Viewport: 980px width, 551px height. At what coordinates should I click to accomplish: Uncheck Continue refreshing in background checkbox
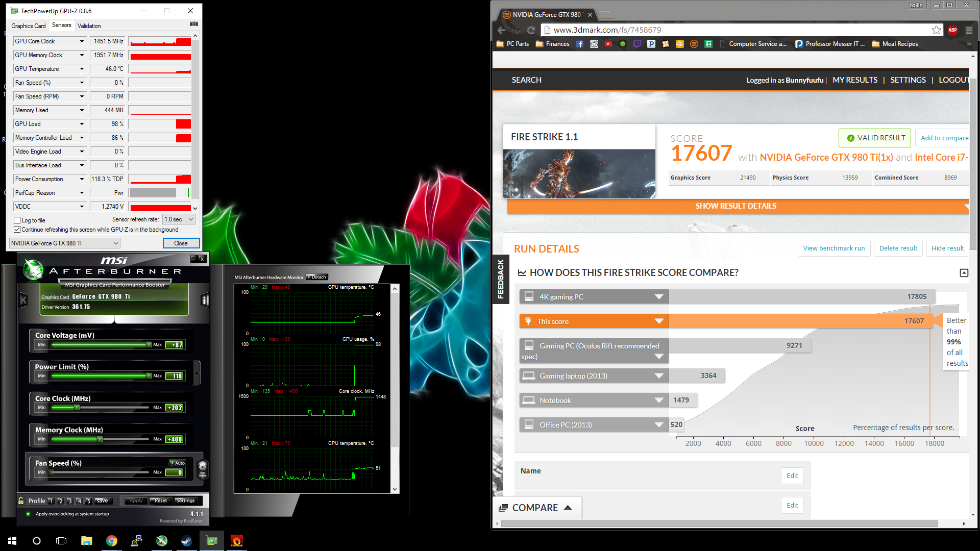[x=17, y=230]
